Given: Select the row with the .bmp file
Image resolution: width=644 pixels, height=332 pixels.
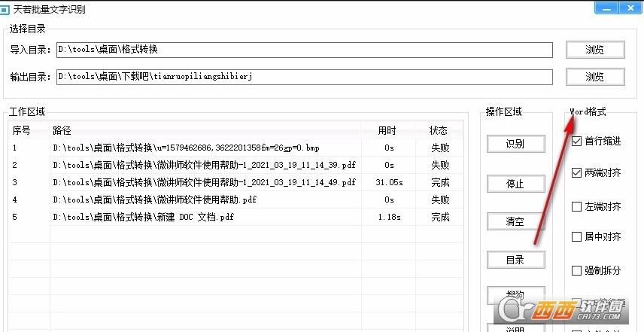Looking at the screenshot, I should click(x=235, y=148).
